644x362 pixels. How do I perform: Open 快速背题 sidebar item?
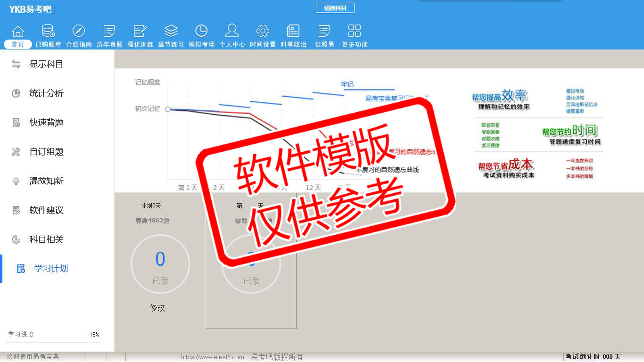tap(46, 123)
